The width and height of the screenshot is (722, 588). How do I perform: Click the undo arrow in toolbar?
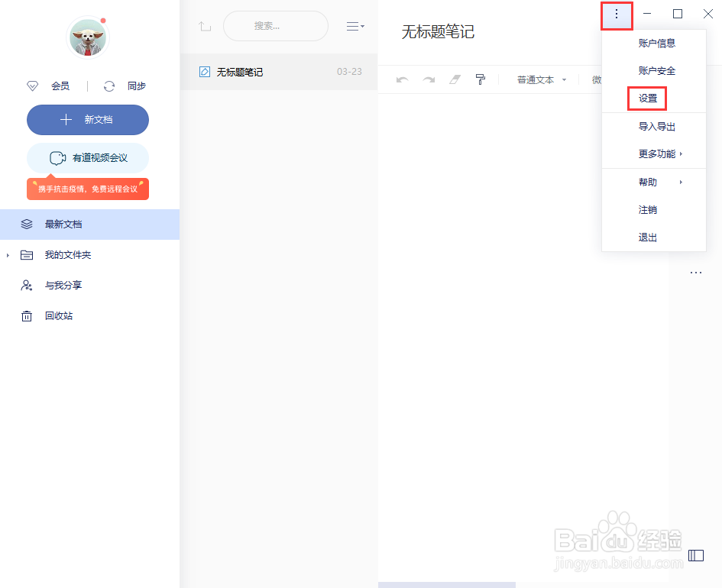tap(403, 80)
